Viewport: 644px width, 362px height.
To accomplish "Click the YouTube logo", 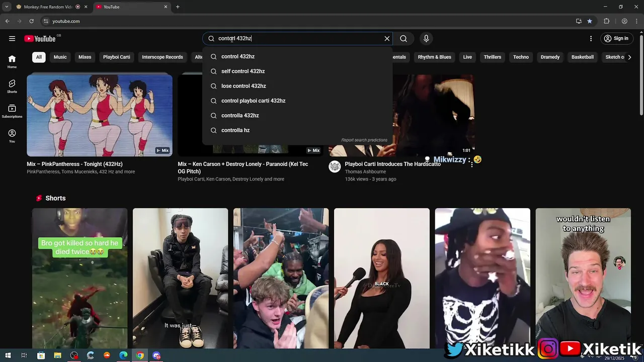I will tap(40, 39).
